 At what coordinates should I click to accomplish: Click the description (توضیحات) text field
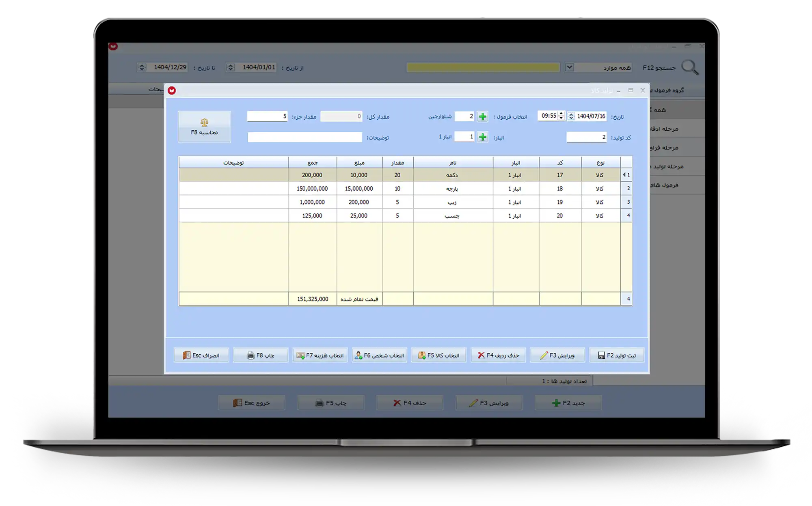coord(304,138)
